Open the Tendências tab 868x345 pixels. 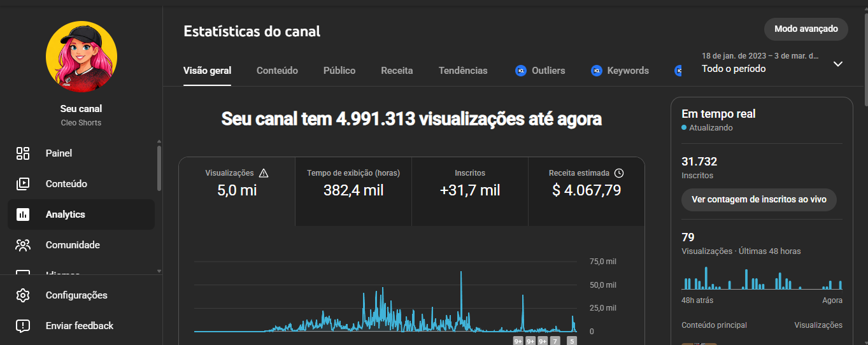[463, 71]
